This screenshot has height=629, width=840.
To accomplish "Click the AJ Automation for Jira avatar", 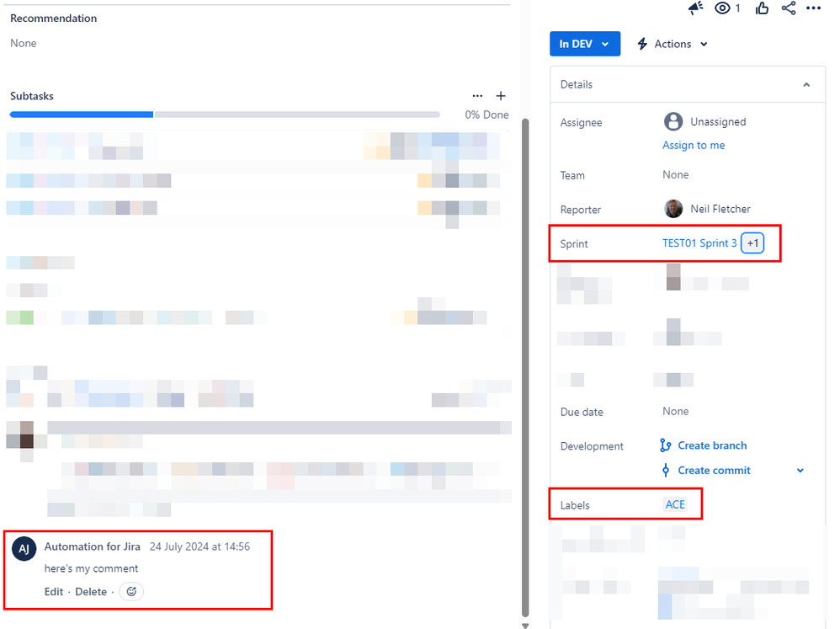I will coord(24,549).
